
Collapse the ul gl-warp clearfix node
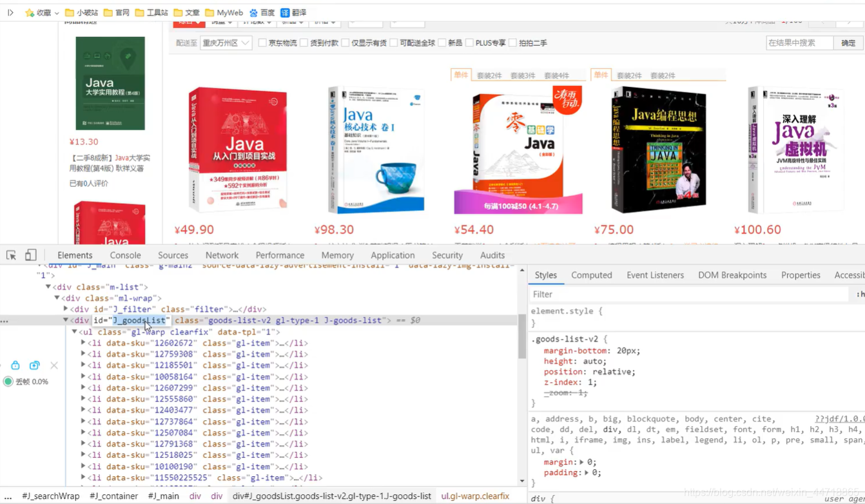(74, 332)
